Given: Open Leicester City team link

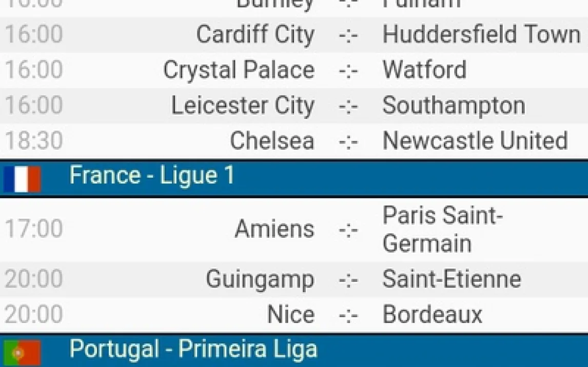Looking at the screenshot, I should pyautogui.click(x=242, y=106).
